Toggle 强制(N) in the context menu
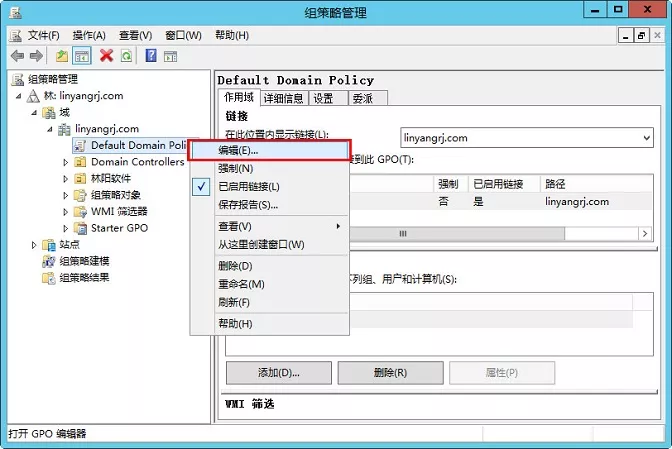The width and height of the screenshot is (672, 449). pos(236,168)
